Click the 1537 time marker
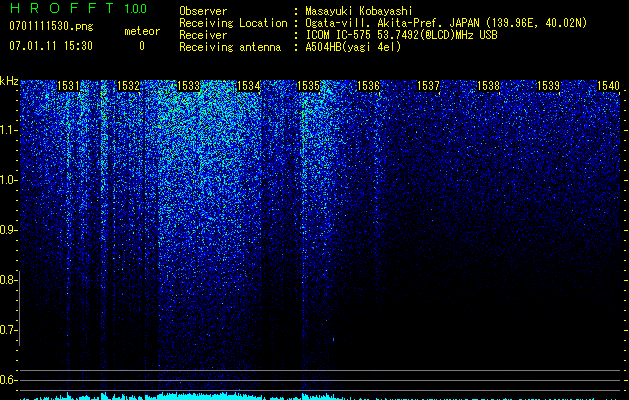The height and width of the screenshot is (400, 629). click(428, 86)
